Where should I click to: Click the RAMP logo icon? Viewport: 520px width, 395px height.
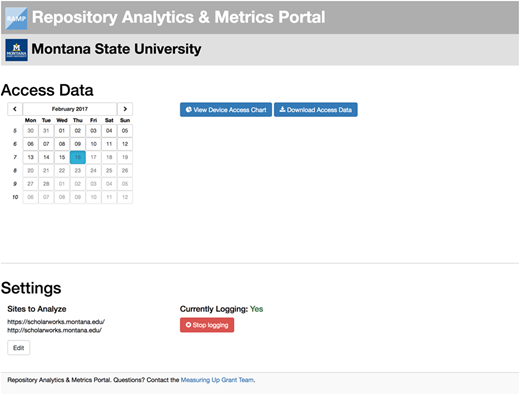tap(16, 18)
